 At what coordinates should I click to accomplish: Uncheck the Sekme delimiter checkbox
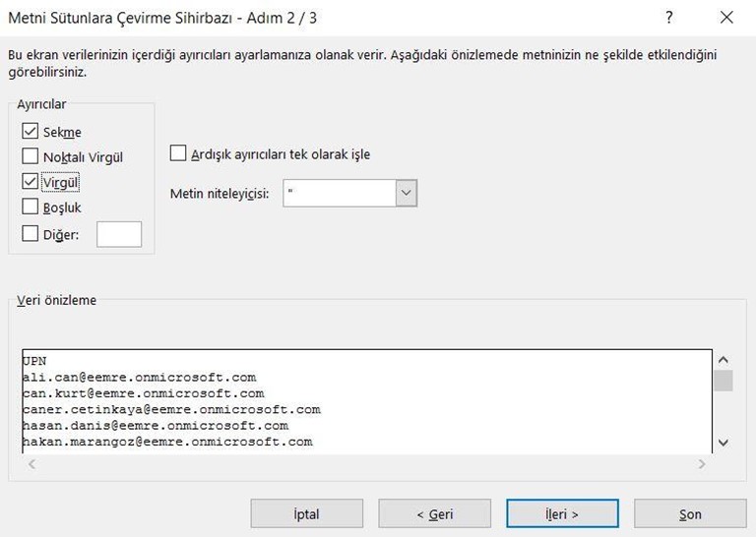[30, 131]
